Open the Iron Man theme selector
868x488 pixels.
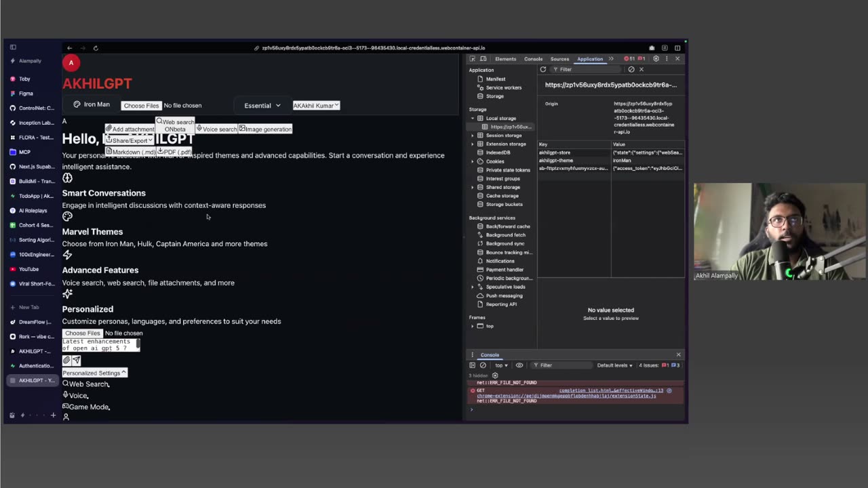tap(92, 104)
